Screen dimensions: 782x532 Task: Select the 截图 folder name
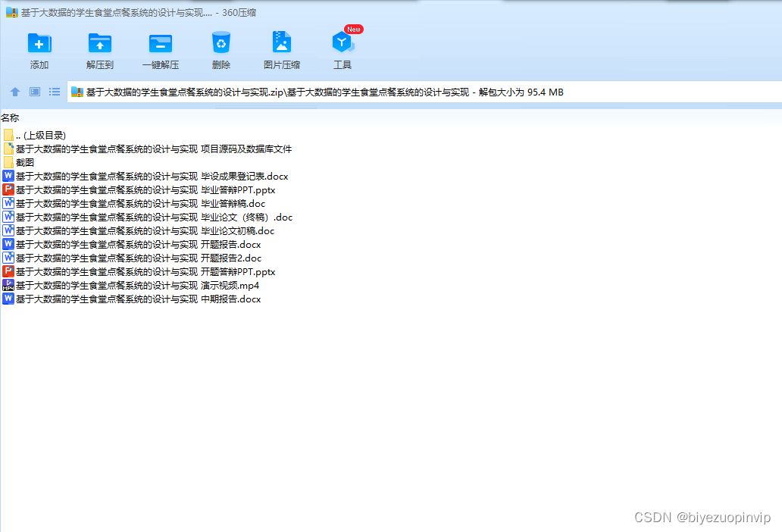click(25, 162)
